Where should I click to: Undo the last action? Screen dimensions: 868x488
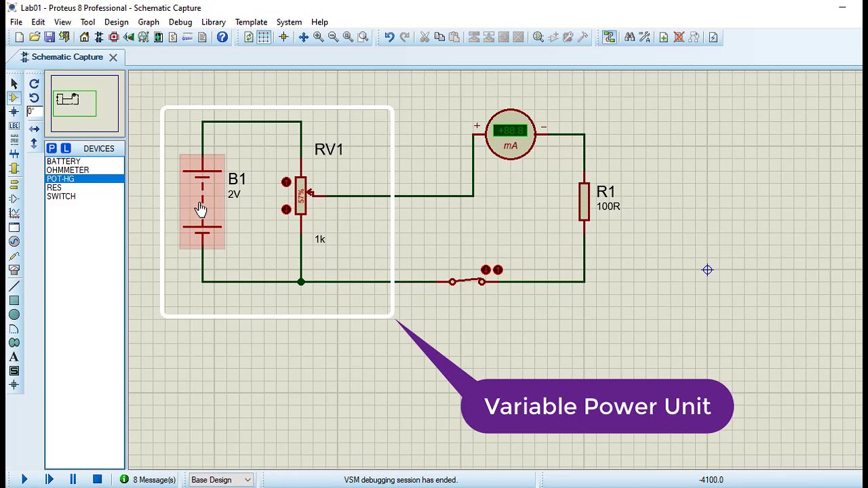pos(389,37)
